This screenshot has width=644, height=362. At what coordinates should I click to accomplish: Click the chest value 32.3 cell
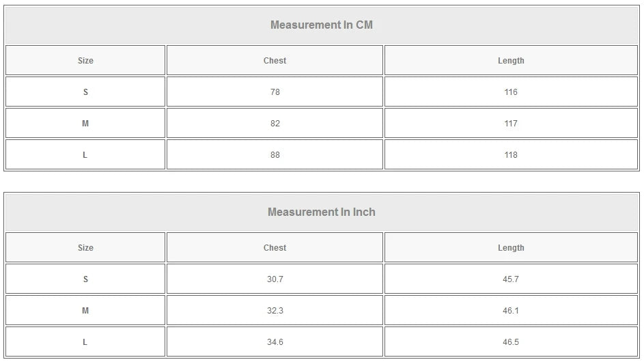pos(275,311)
